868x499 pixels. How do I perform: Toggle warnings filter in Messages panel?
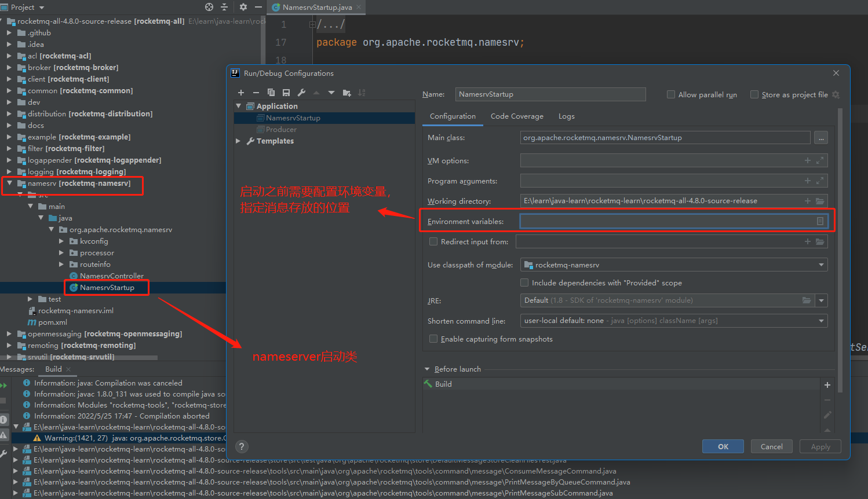tap(3, 435)
